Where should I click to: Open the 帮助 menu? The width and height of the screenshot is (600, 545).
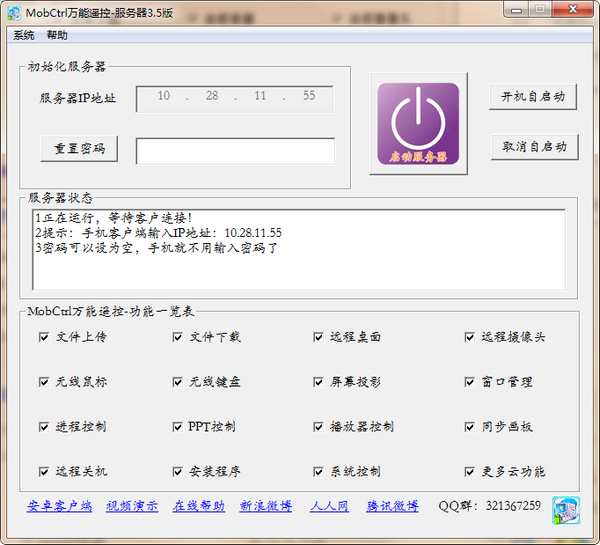(57, 35)
